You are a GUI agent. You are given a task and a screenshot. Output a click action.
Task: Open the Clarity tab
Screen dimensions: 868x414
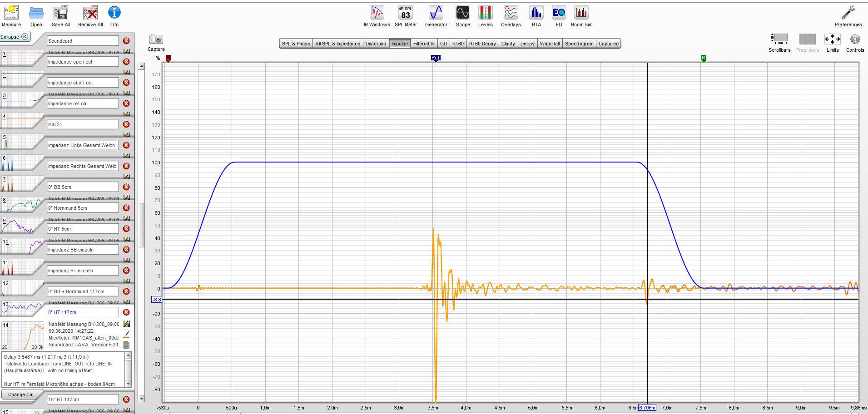tap(508, 44)
